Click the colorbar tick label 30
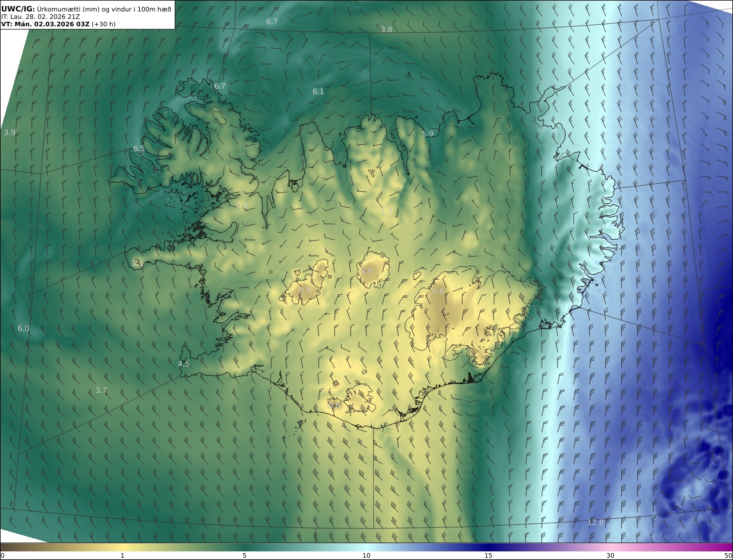This screenshot has height=560, width=733. coord(611,555)
